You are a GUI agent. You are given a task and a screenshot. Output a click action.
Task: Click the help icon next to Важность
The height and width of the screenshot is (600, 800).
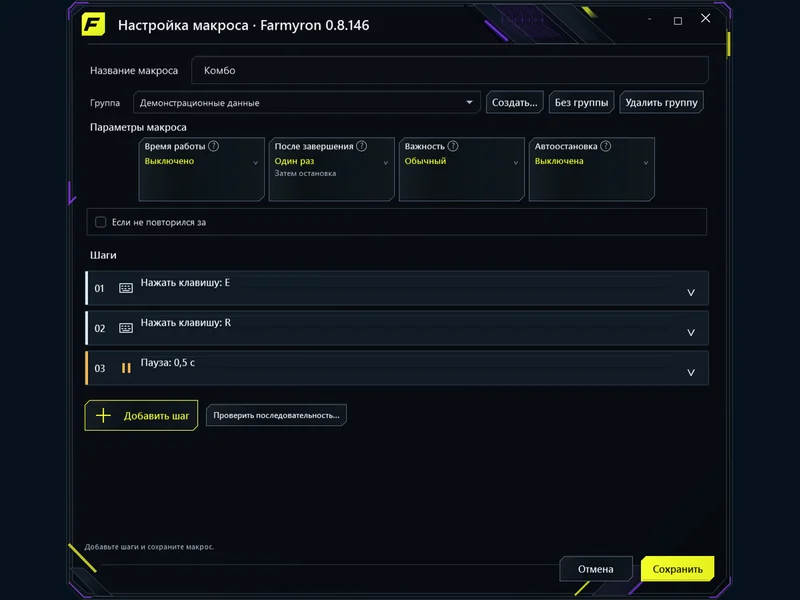click(x=453, y=146)
